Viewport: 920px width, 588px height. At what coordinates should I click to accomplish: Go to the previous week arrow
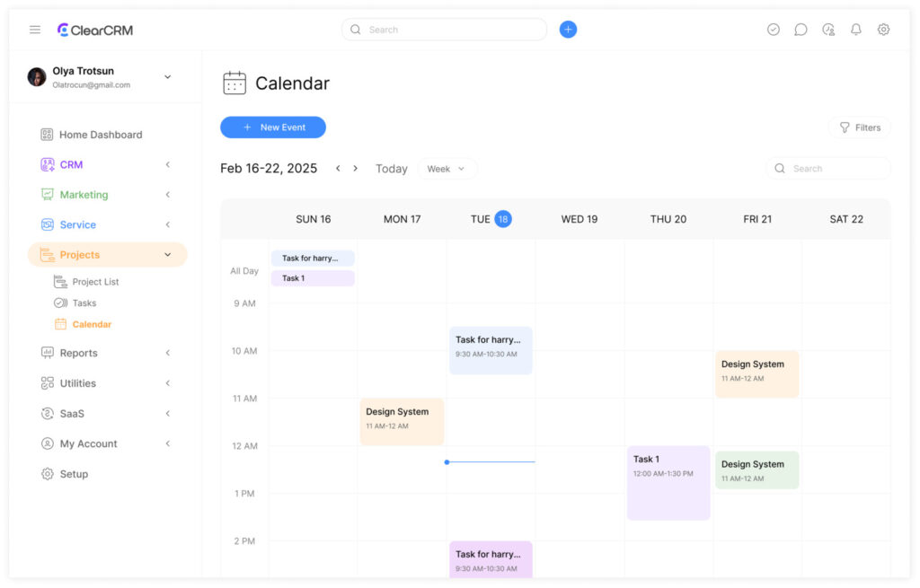(x=338, y=169)
